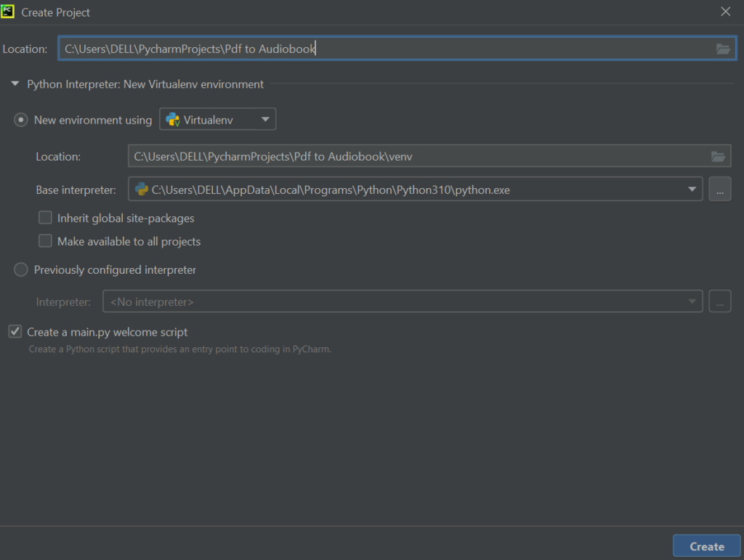Click the Virtualenv Python icon in the dropdown
The height and width of the screenshot is (560, 744).
pos(173,120)
